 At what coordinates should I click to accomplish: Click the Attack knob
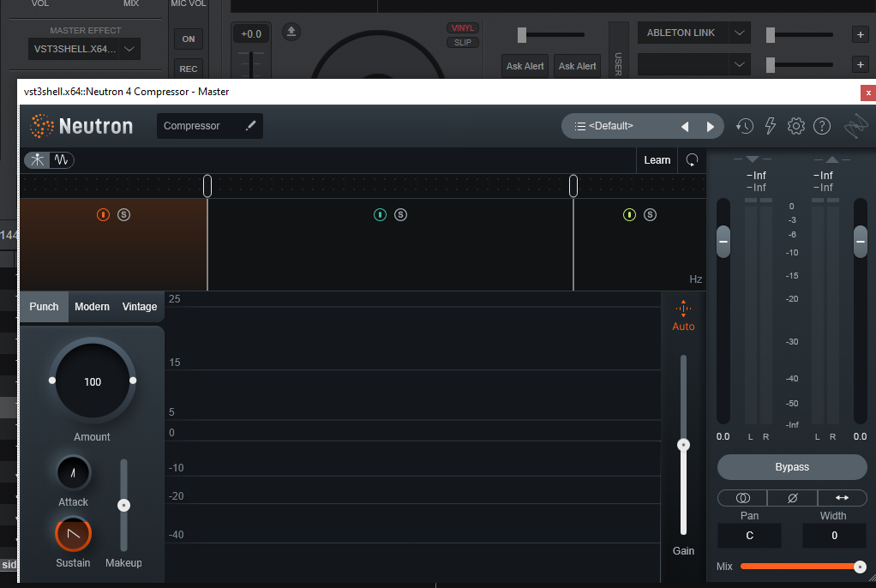click(x=73, y=473)
